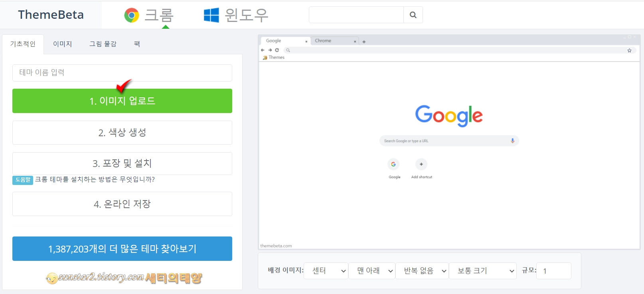The height and width of the screenshot is (294, 644).
Task: Switch to the 이미지 tab
Action: coord(63,44)
